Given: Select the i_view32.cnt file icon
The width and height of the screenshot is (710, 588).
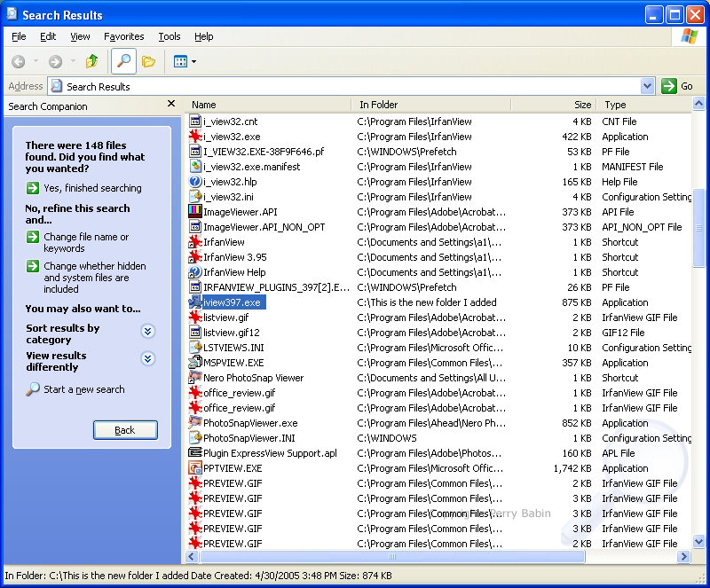Looking at the screenshot, I should tap(195, 122).
